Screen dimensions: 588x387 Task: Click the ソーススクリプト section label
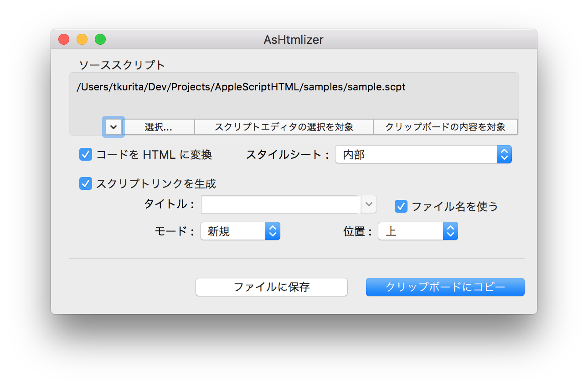[x=122, y=65]
